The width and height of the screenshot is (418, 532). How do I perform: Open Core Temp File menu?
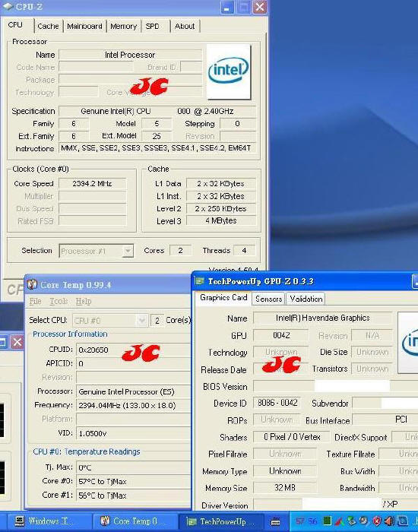pos(35,301)
